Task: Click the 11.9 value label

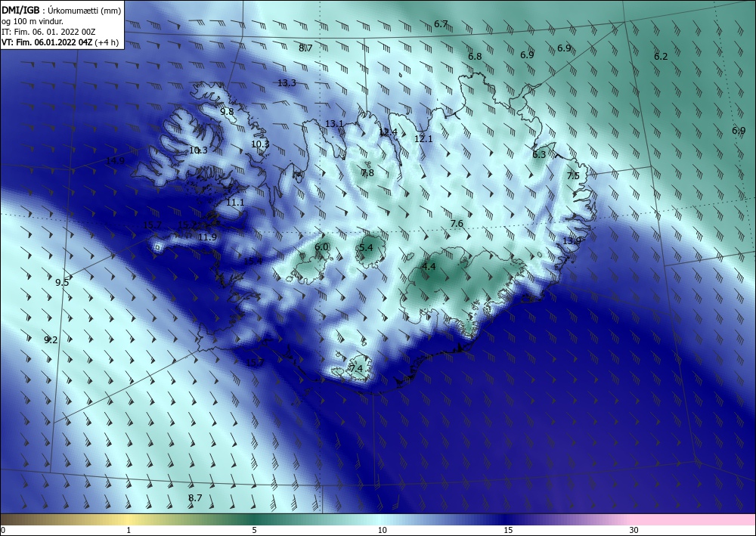Action: coord(207,237)
